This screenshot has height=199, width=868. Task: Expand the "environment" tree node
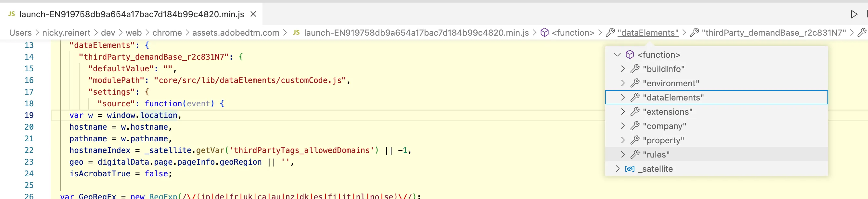[x=623, y=83]
